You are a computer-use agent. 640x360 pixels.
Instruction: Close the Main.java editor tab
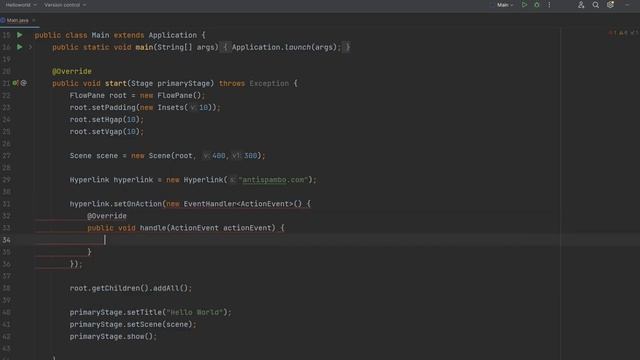click(33, 20)
